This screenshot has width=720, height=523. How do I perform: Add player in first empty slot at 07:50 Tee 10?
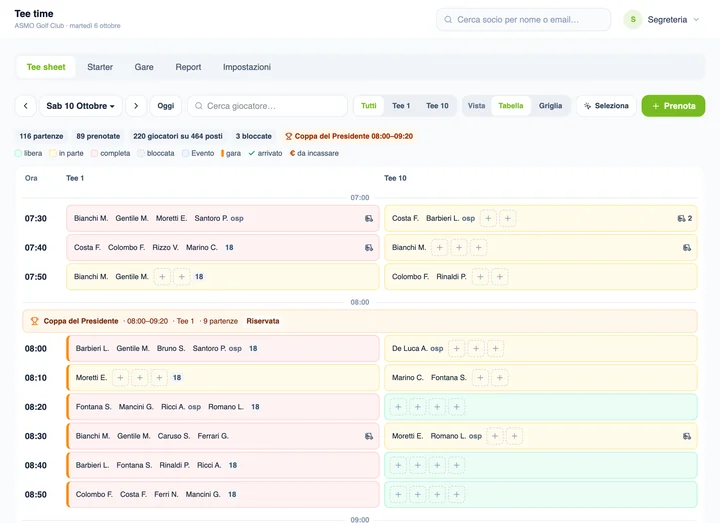(x=480, y=277)
